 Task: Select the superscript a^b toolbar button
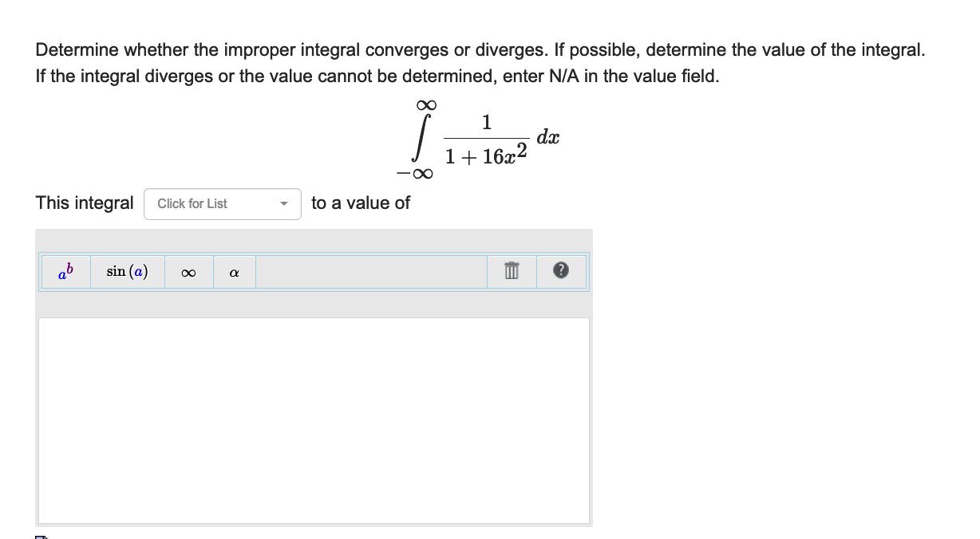[65, 272]
